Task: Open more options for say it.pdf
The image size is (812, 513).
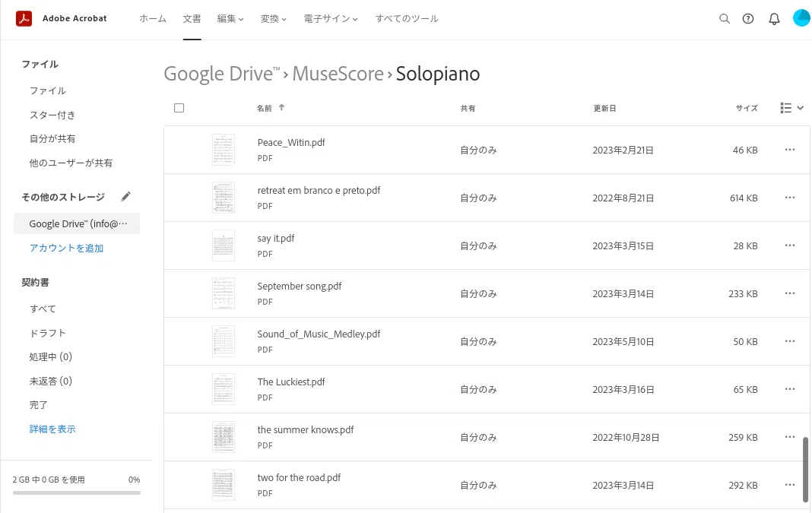Action: tap(790, 245)
